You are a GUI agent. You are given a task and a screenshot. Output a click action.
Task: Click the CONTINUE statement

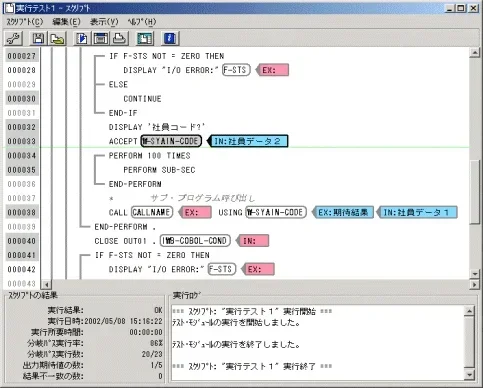[x=142, y=99]
